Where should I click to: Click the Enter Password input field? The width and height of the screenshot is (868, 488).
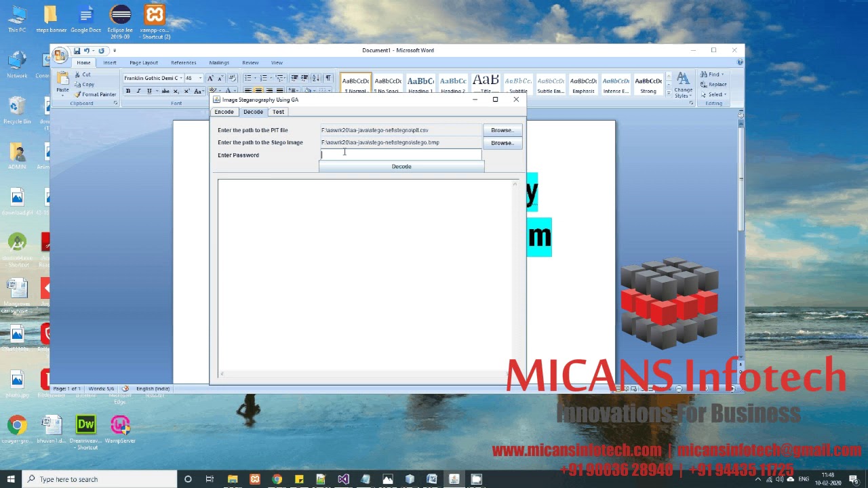(x=400, y=155)
